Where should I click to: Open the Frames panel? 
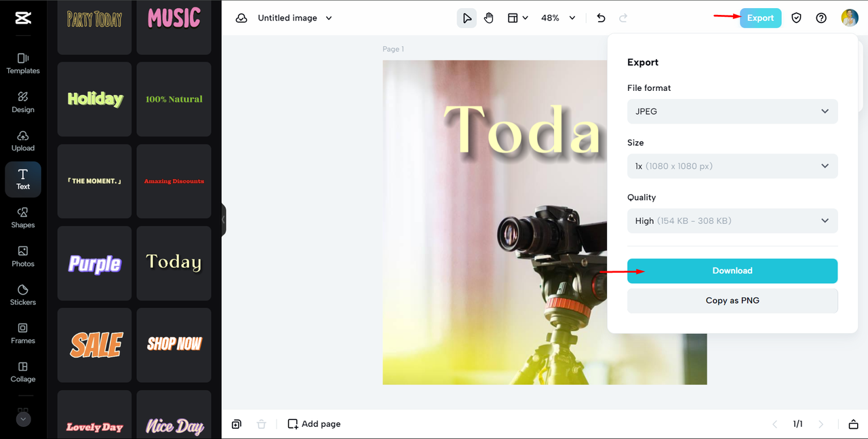pyautogui.click(x=23, y=333)
